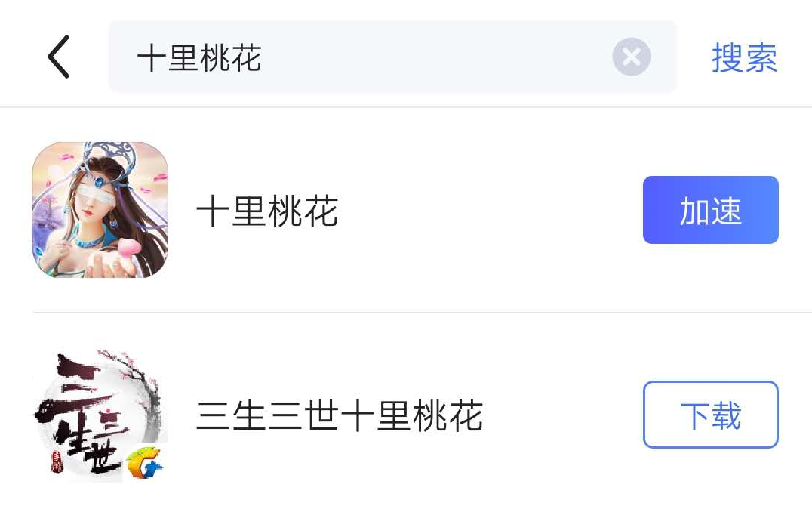The width and height of the screenshot is (812, 509).
Task: Open the second search result row
Action: pyautogui.click(x=406, y=415)
